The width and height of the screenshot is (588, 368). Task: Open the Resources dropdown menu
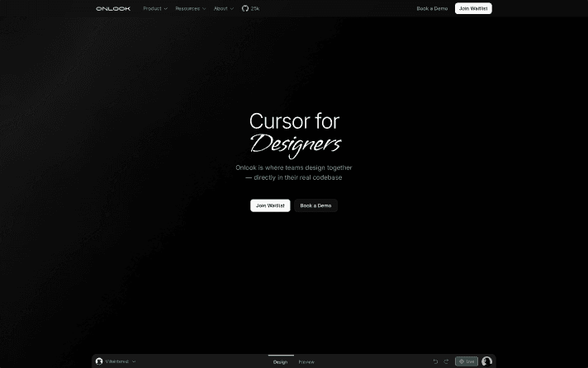pos(191,8)
